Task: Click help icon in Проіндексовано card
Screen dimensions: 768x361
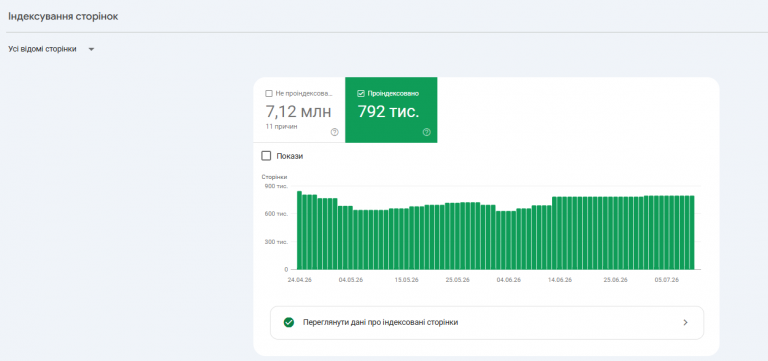Action: tap(427, 132)
